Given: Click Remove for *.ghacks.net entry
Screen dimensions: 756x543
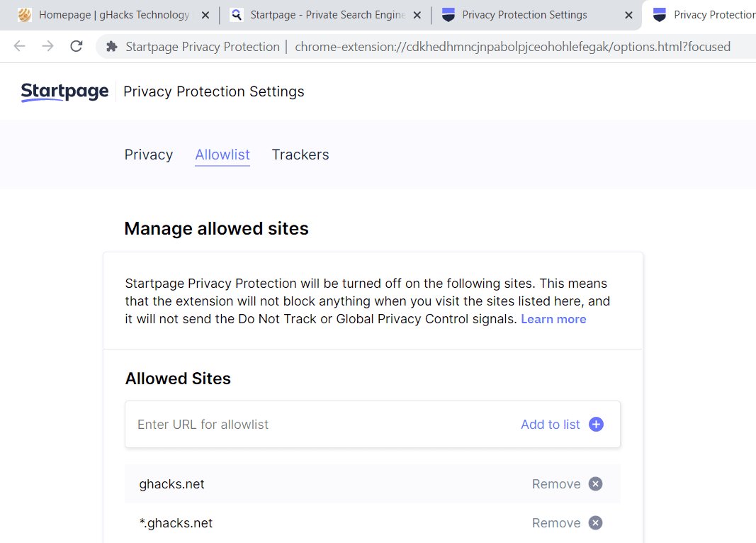Looking at the screenshot, I should 556,523.
